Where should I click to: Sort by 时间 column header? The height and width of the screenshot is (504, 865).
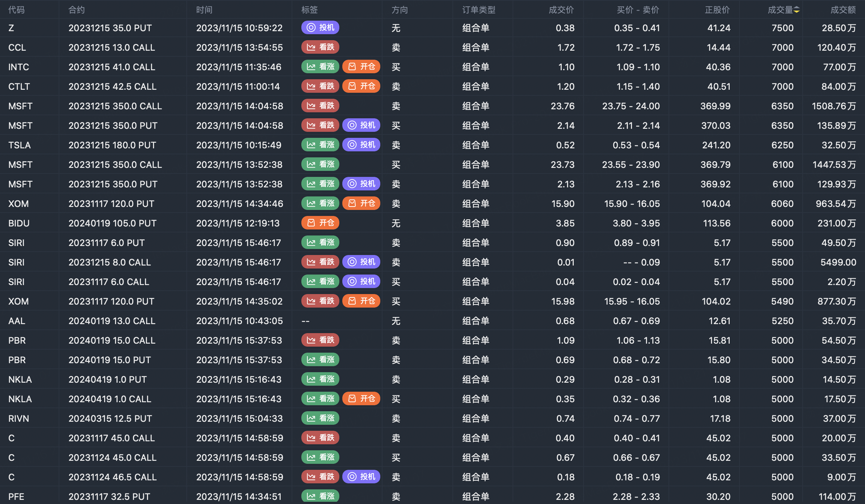204,10
